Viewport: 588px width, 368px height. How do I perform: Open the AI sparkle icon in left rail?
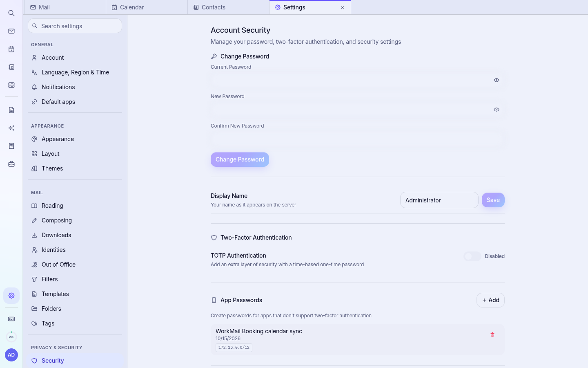coord(11,128)
